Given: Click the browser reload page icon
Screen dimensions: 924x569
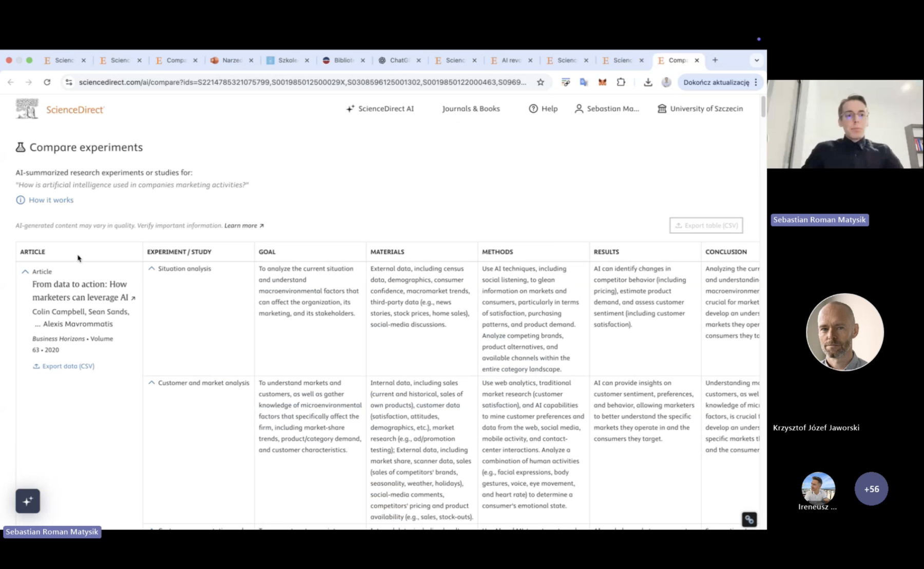Looking at the screenshot, I should 47,82.
